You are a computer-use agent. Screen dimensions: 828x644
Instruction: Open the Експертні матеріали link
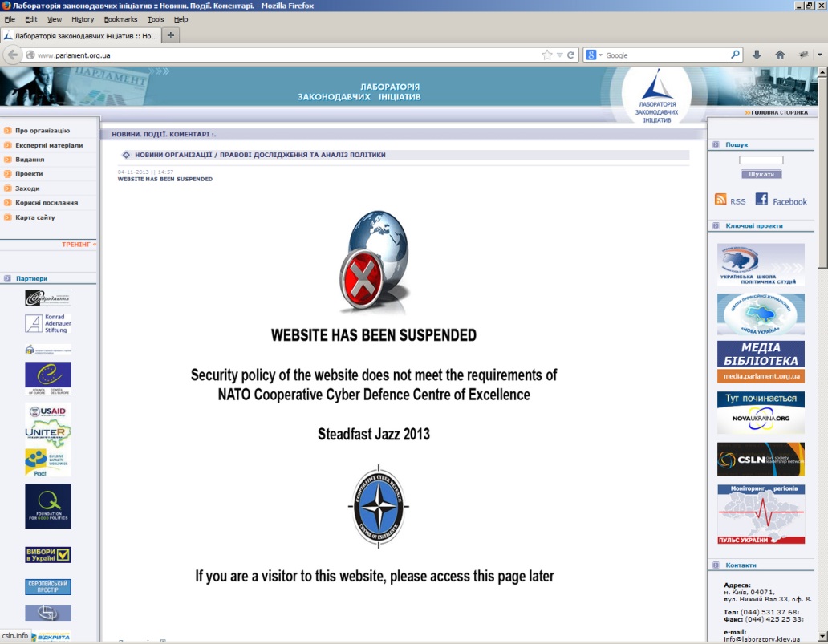coord(49,145)
